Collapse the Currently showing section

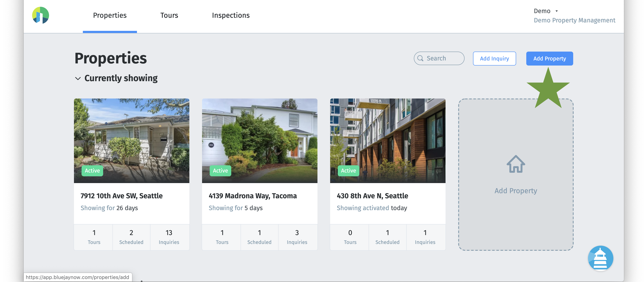78,78
